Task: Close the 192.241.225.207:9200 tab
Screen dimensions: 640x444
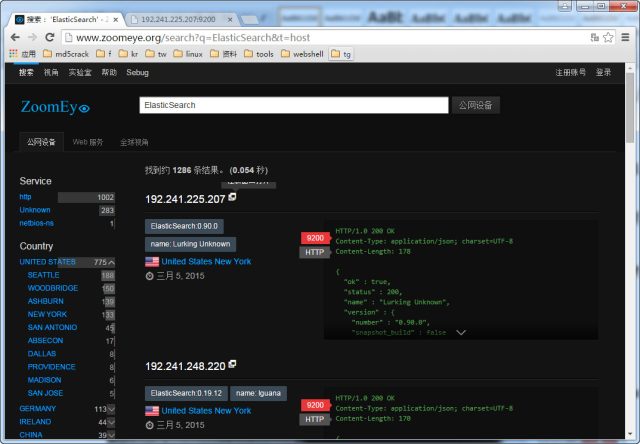Action: point(230,20)
